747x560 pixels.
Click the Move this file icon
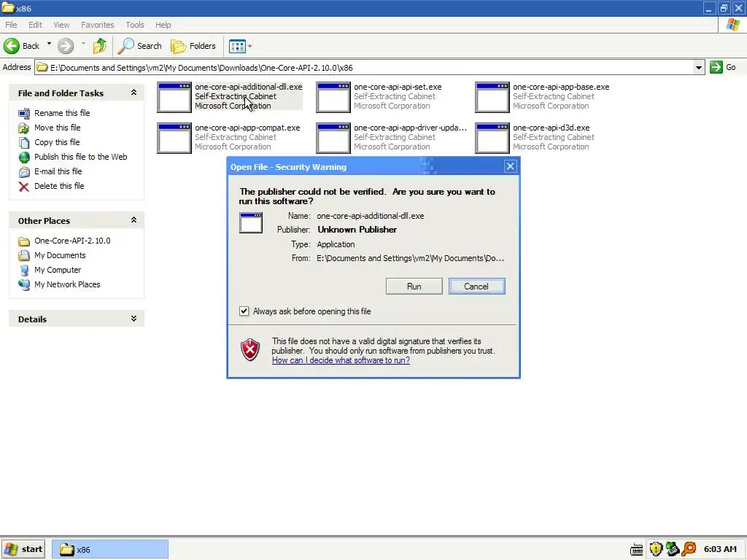24,128
